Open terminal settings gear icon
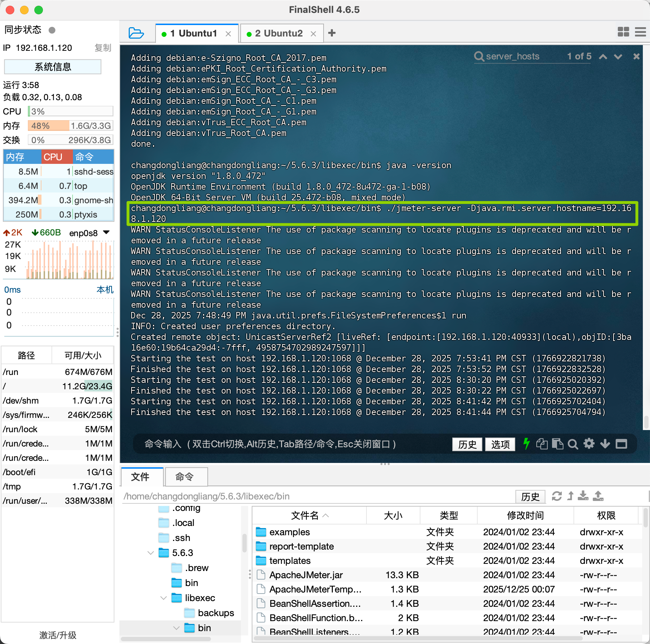 pos(589,444)
